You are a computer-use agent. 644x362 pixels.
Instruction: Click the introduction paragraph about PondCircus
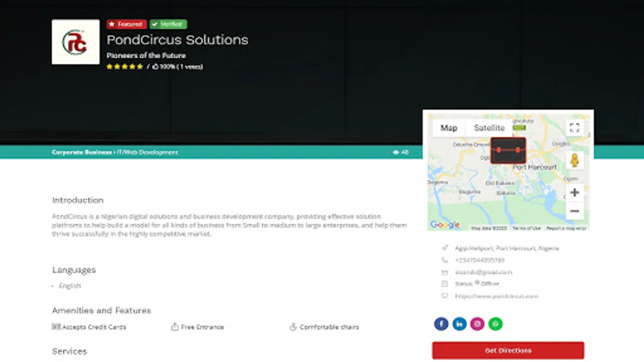point(229,225)
